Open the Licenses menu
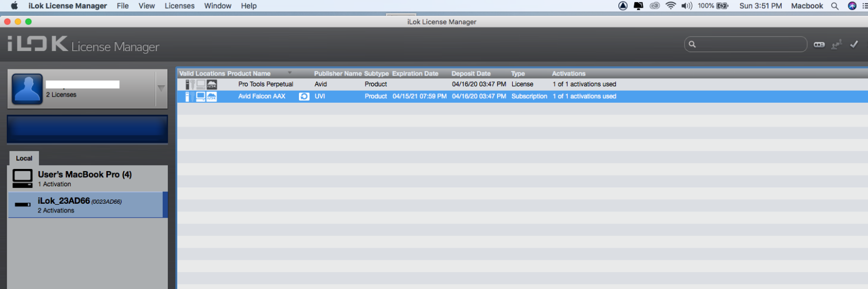This screenshot has height=289, width=868. click(x=180, y=6)
